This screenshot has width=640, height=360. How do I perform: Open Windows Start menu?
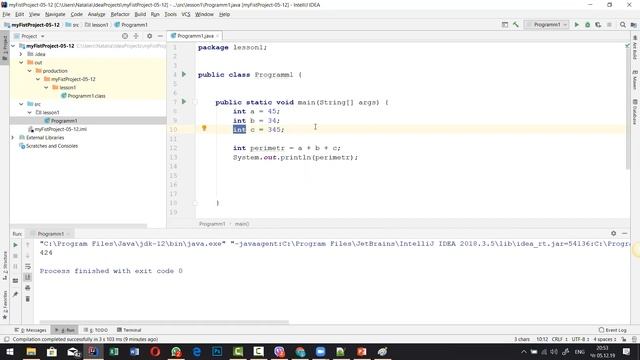pyautogui.click(x=10, y=352)
